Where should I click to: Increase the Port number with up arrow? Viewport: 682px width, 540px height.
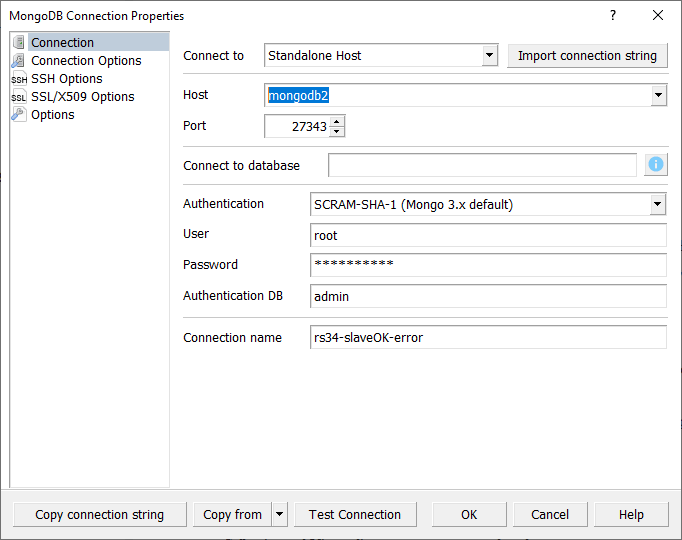pyautogui.click(x=337, y=121)
